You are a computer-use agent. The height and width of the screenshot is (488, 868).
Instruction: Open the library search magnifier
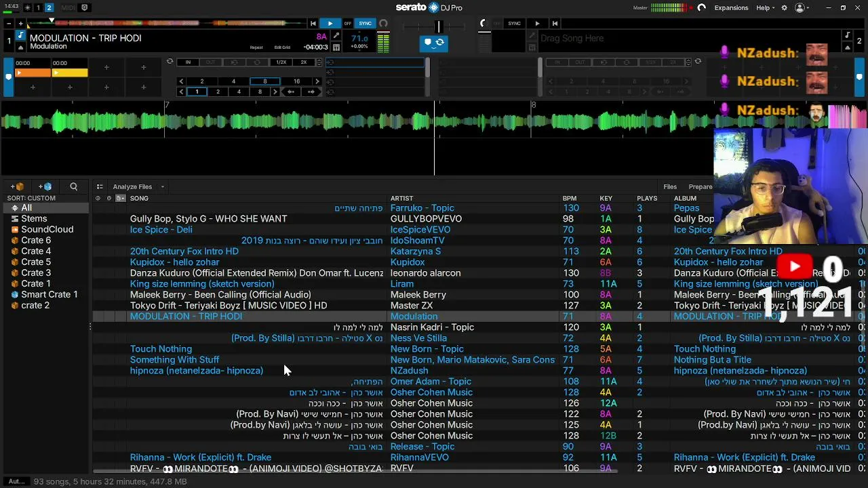73,186
